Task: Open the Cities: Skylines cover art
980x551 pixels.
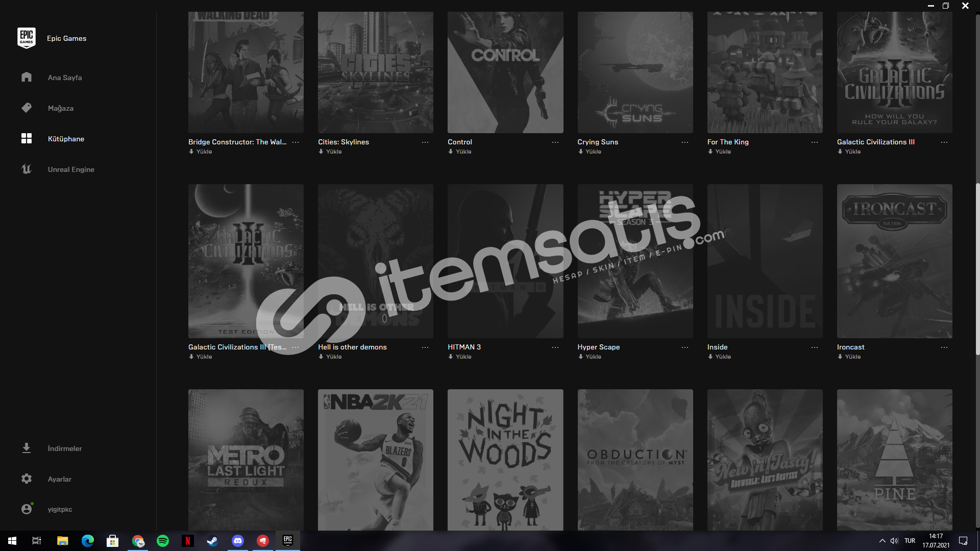Action: tap(376, 72)
